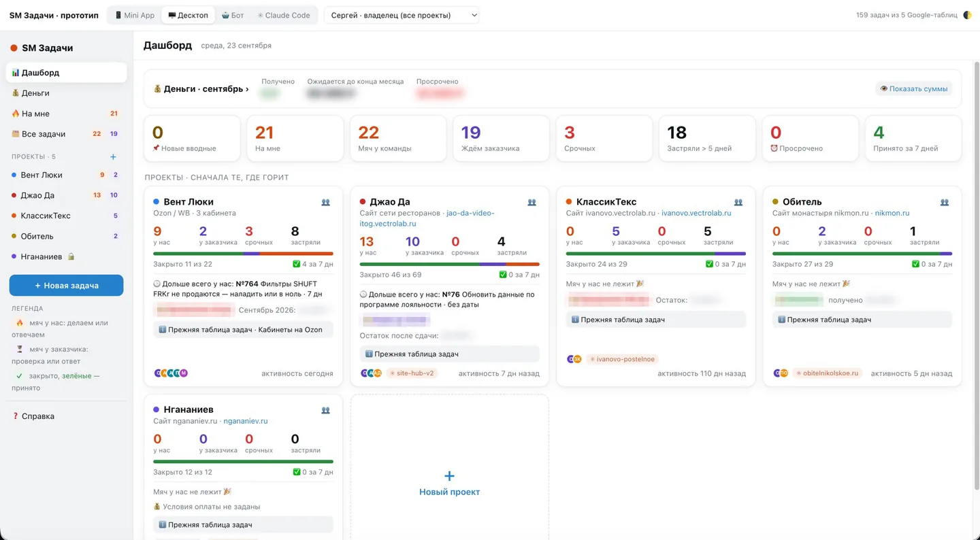Open team members icon on КлассикТекс card
980x540 pixels.
coord(738,202)
